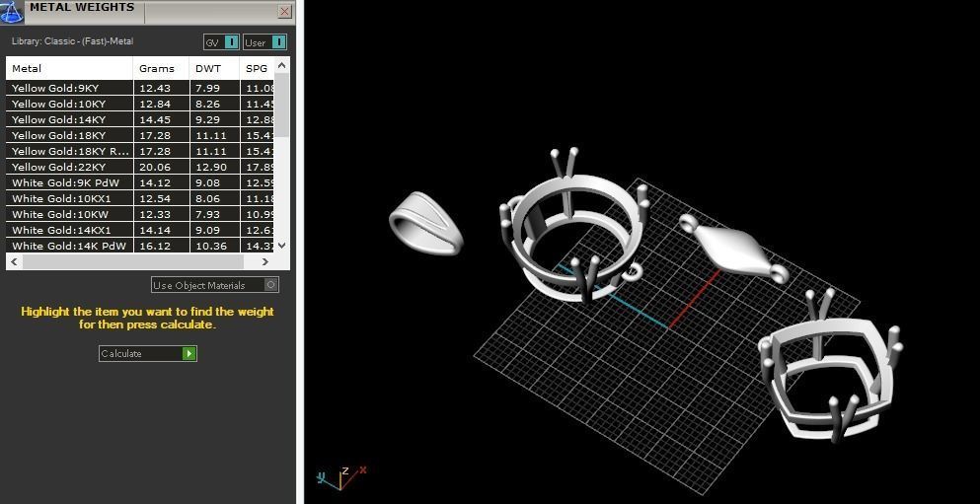Select the Yellow Gold:18KY row

click(140, 135)
